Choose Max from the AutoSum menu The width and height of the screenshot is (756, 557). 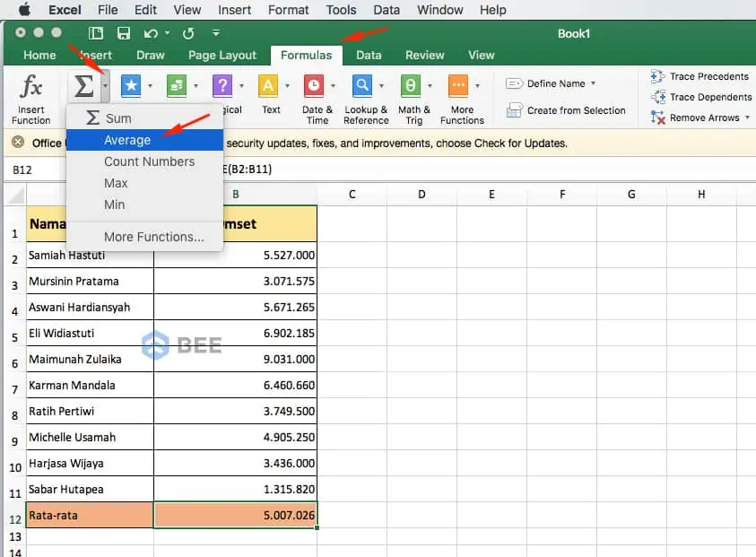click(x=144, y=183)
